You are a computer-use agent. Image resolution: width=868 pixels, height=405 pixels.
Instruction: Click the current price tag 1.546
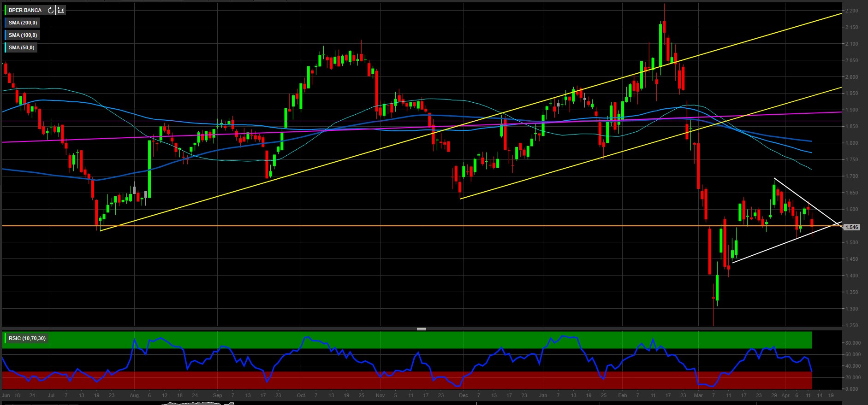pos(851,227)
